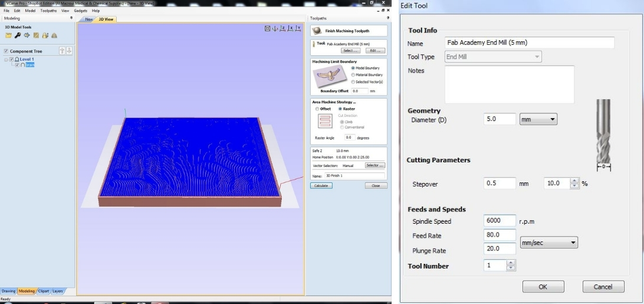Click the first folder icon in 3D Model Tools
This screenshot has width=644, height=304.
[x=8, y=35]
